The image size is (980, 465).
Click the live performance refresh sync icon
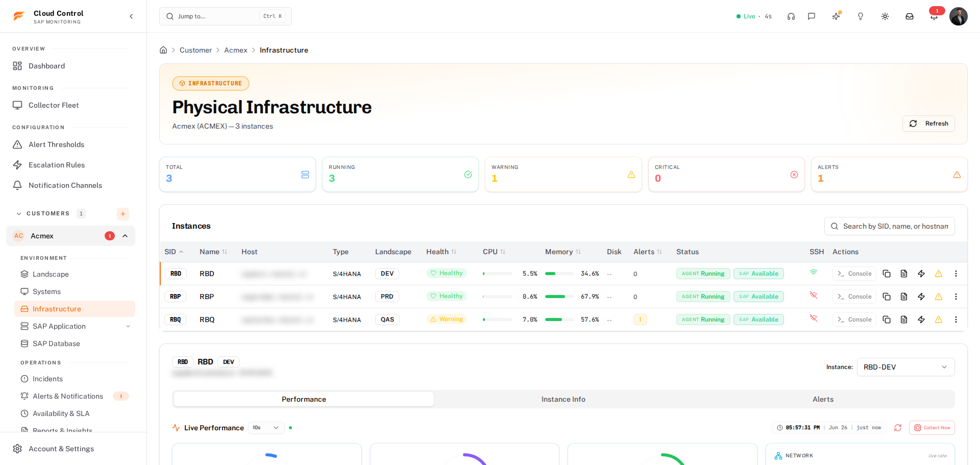tap(898, 428)
